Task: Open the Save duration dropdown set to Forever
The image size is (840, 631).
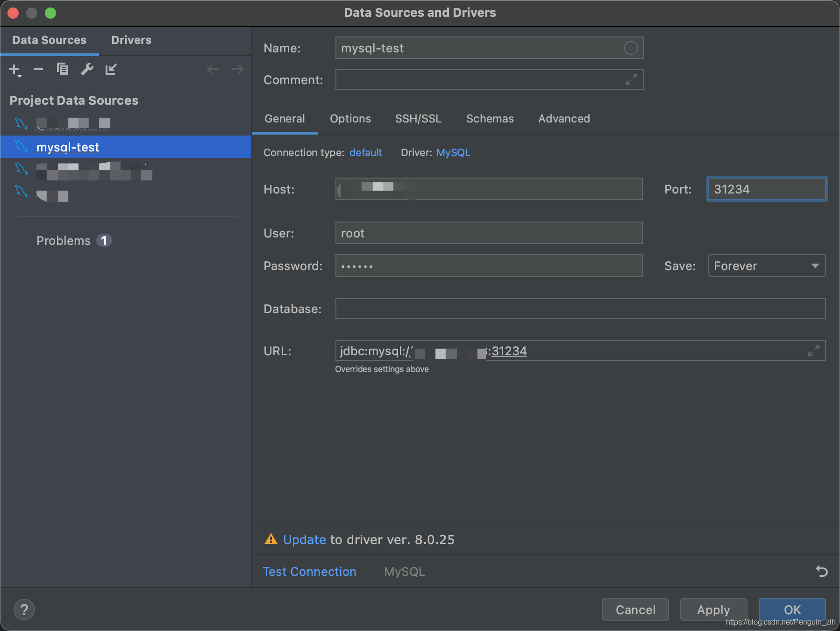Action: click(766, 265)
